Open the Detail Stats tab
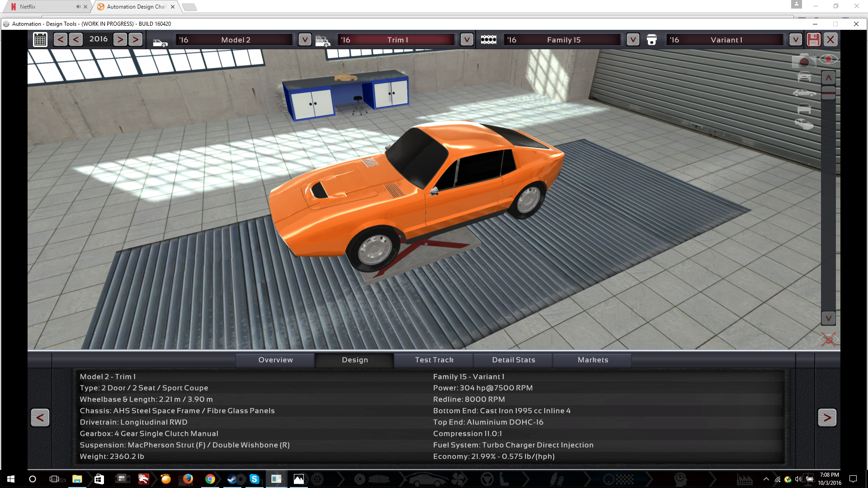Image resolution: width=868 pixels, height=488 pixels. point(514,360)
